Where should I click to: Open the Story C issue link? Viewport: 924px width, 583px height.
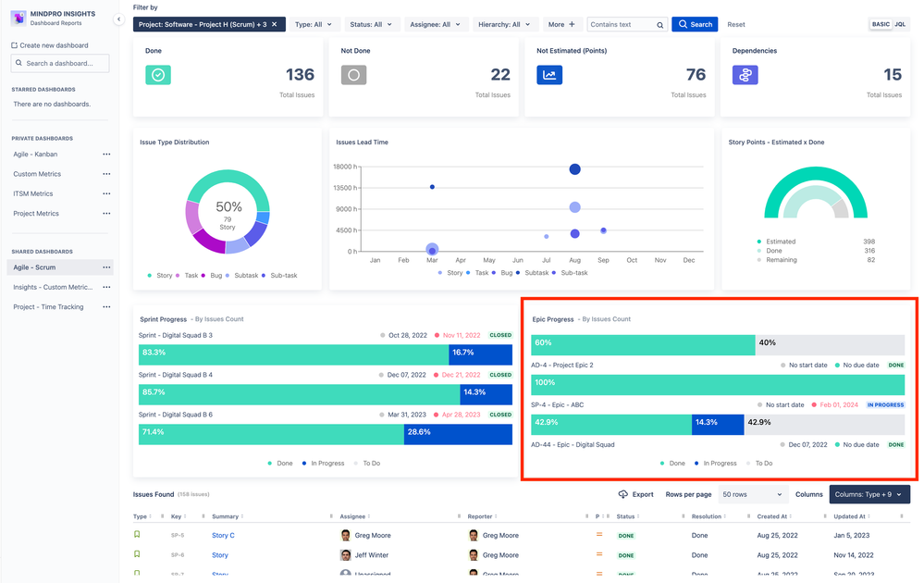point(223,535)
